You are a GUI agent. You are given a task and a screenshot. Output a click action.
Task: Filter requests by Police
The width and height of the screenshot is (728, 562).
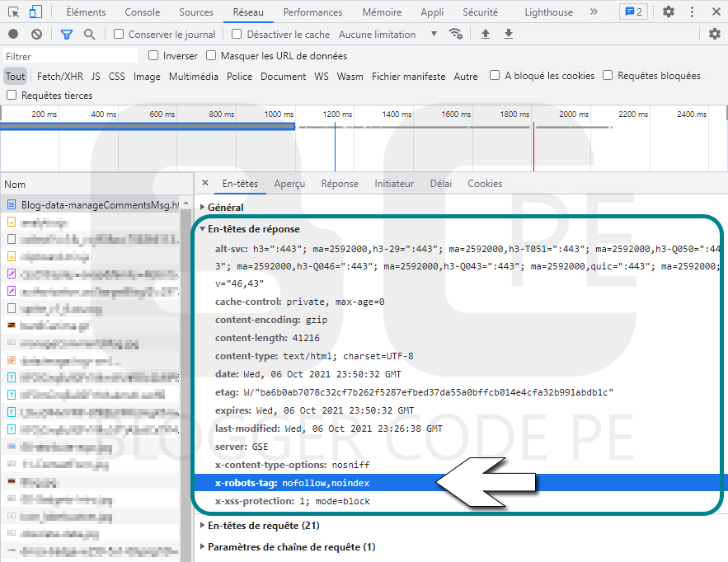point(239,76)
